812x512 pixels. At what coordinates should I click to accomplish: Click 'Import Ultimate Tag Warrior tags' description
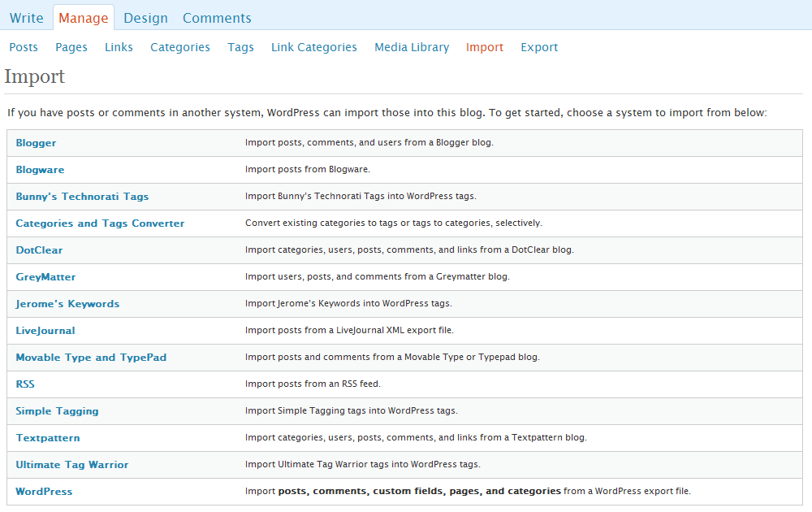(363, 464)
